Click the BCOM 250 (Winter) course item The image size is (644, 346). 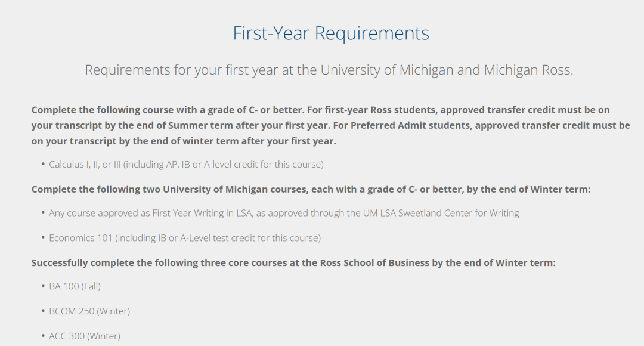tap(89, 311)
